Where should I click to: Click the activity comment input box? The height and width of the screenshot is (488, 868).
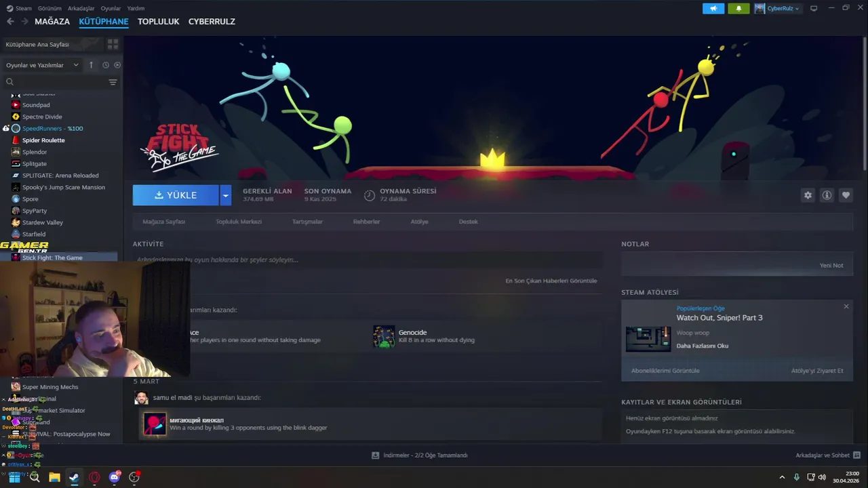[368, 260]
